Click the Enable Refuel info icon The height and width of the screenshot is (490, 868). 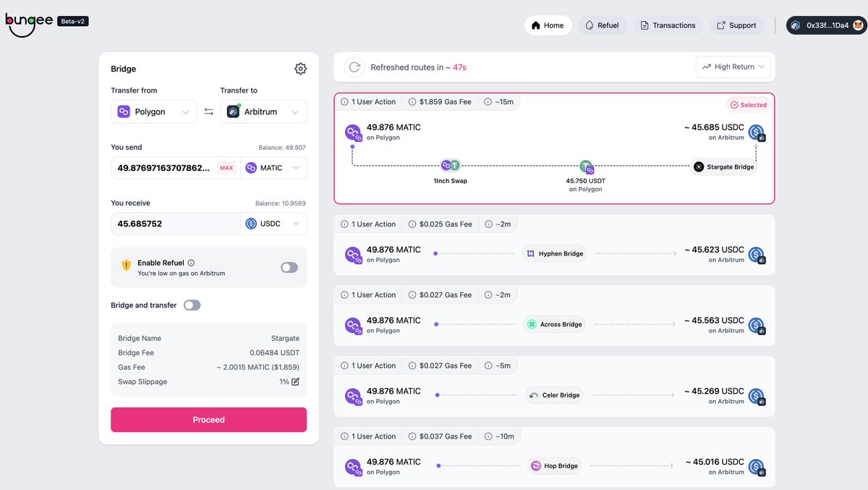point(191,263)
